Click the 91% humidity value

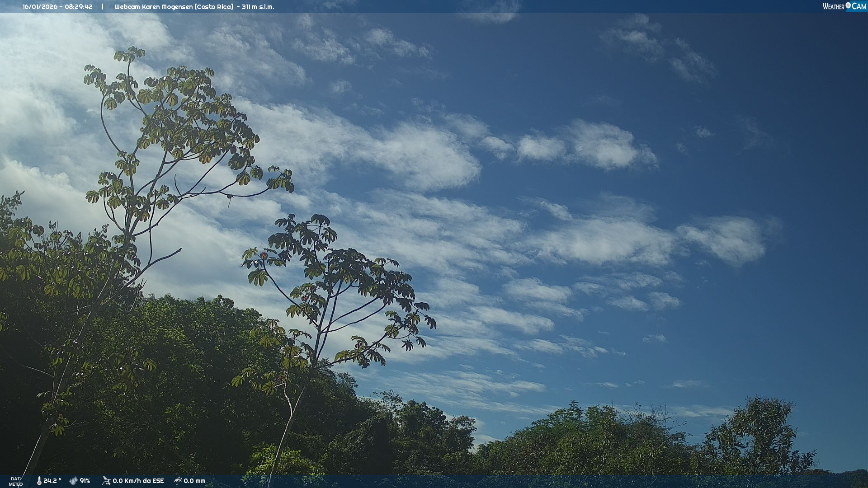[85, 481]
